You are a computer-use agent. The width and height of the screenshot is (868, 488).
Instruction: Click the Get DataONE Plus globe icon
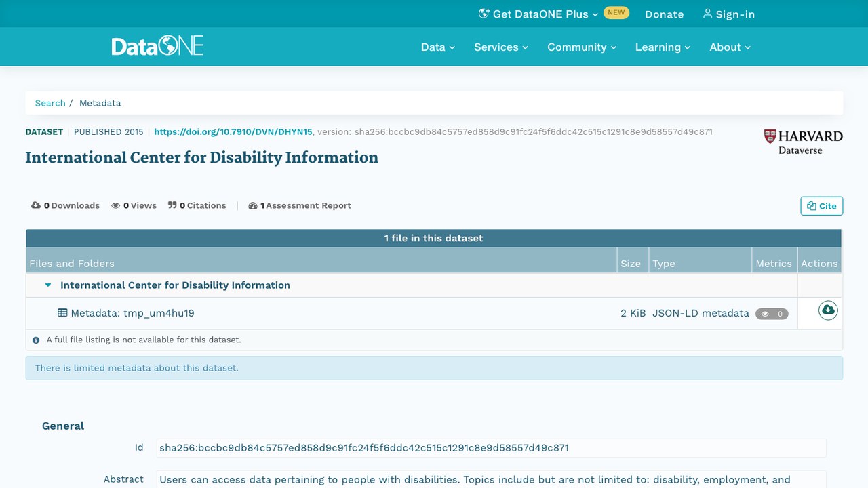click(x=484, y=14)
